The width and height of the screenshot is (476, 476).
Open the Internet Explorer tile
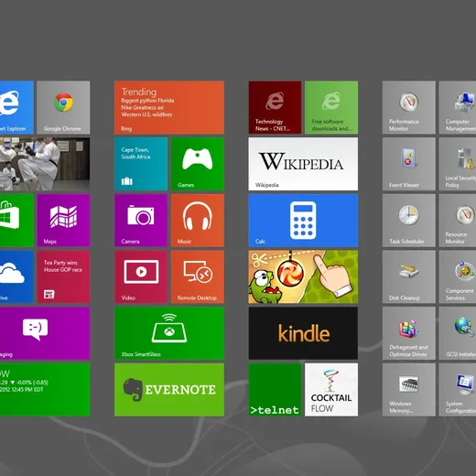click(x=16, y=107)
